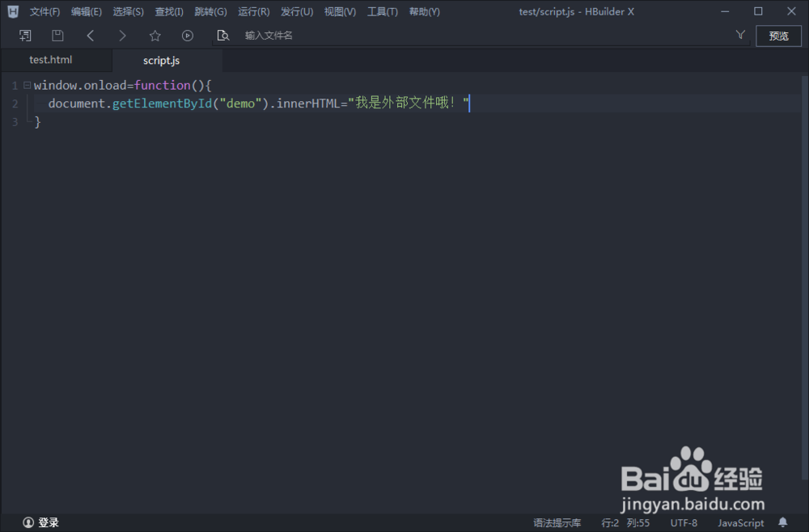Open the JavaScript language mode selector
This screenshot has height=532, width=809.
click(740, 522)
